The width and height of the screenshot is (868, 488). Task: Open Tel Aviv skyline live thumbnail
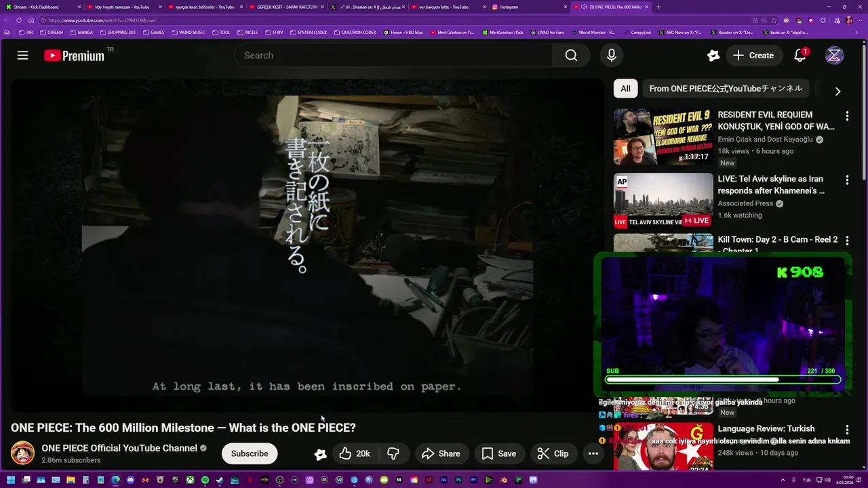663,201
